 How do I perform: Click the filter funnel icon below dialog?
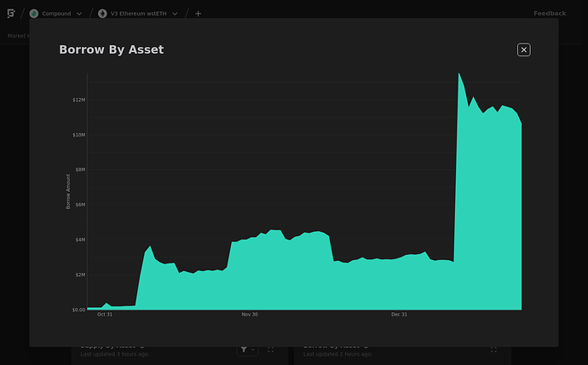click(x=244, y=350)
